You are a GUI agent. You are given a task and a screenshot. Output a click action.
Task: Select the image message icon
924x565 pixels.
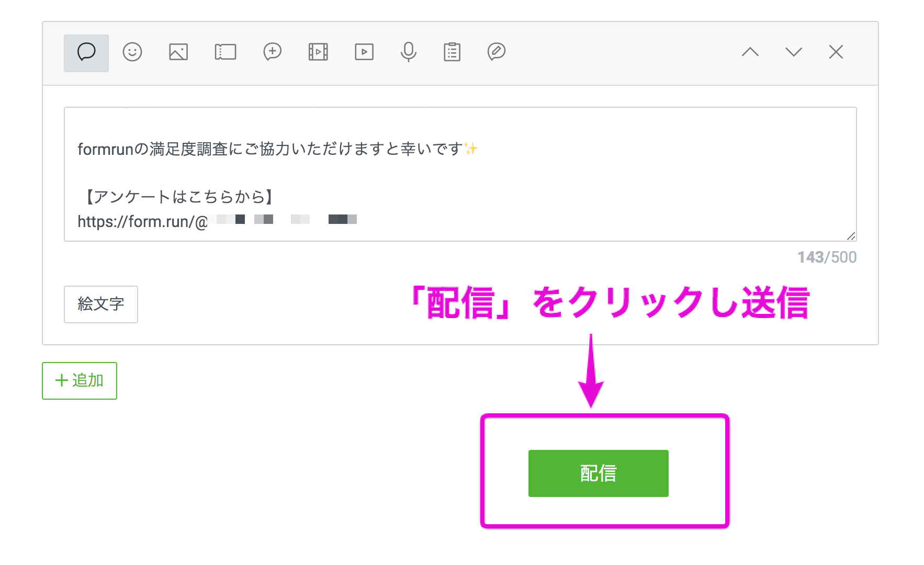178,52
